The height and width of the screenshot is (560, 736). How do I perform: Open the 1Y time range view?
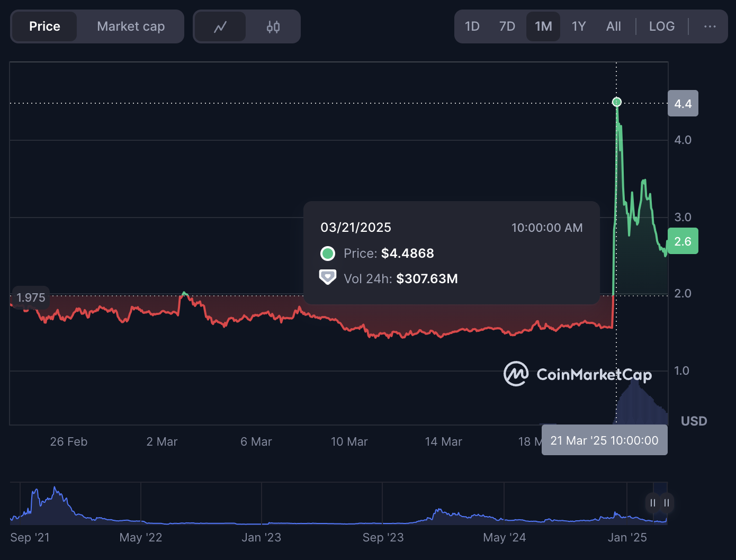[x=578, y=26]
